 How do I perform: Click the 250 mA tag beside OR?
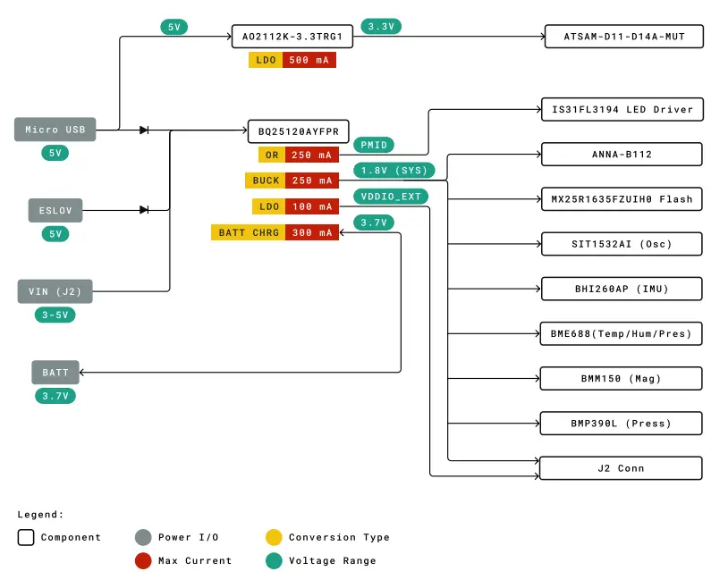pyautogui.click(x=312, y=155)
